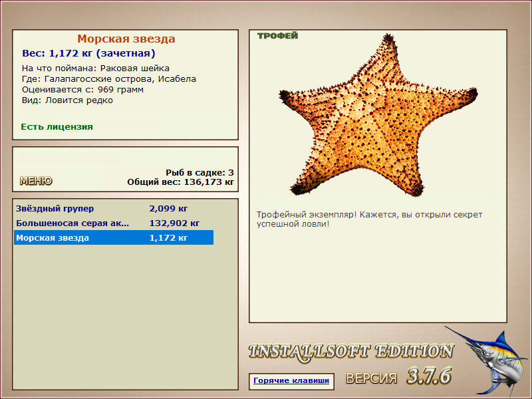Click the starfish trophy image
Screen dimensions: 532x399
tap(378, 115)
